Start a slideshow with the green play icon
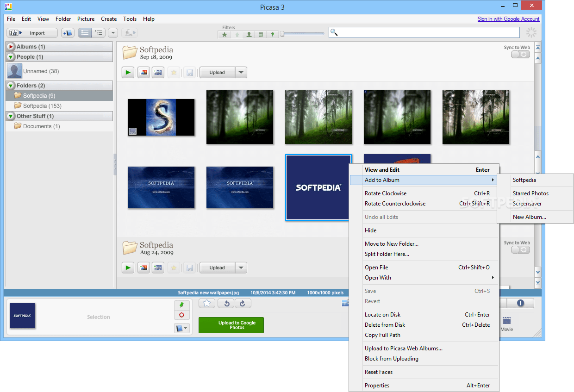This screenshot has height=392, width=574. pyautogui.click(x=128, y=72)
